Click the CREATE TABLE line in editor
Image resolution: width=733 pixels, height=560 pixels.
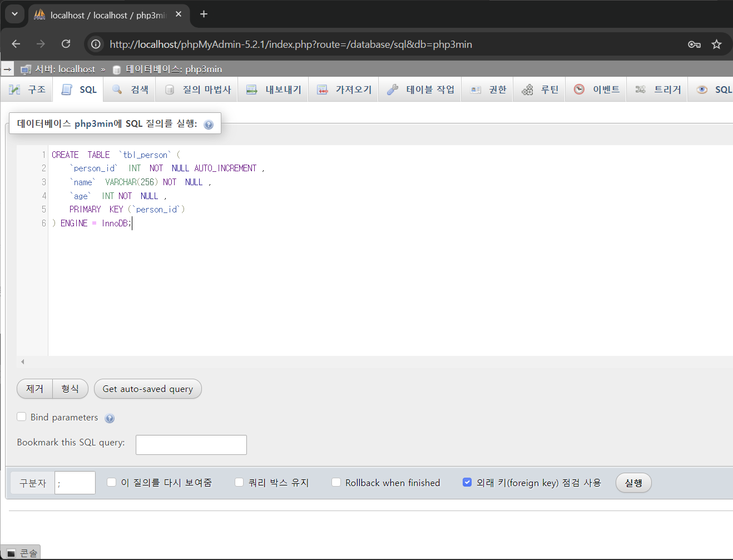(116, 155)
